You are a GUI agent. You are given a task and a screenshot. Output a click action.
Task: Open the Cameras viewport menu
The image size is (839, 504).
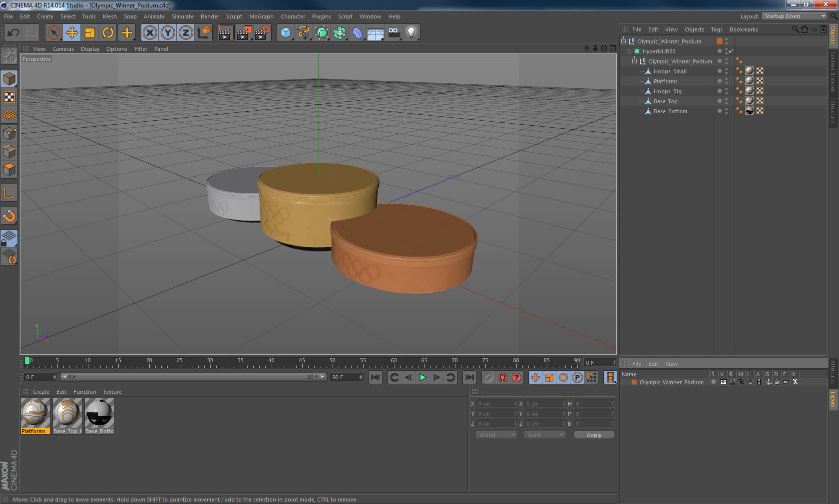pos(63,49)
